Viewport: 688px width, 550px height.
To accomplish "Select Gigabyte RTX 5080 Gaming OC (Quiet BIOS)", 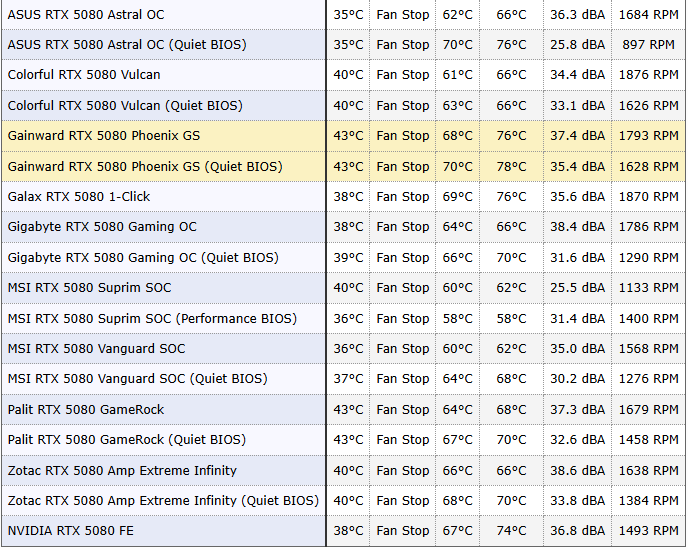I will coord(143,257).
